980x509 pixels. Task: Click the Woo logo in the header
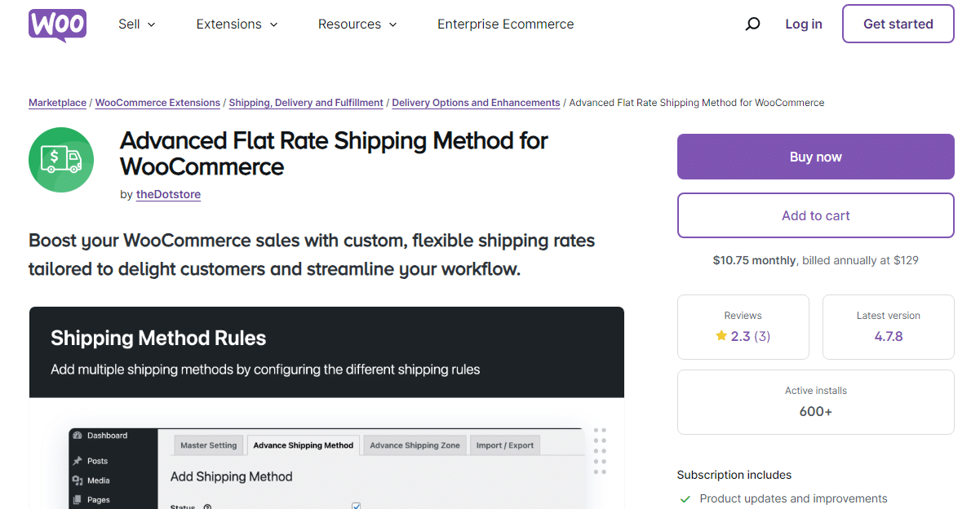(57, 24)
